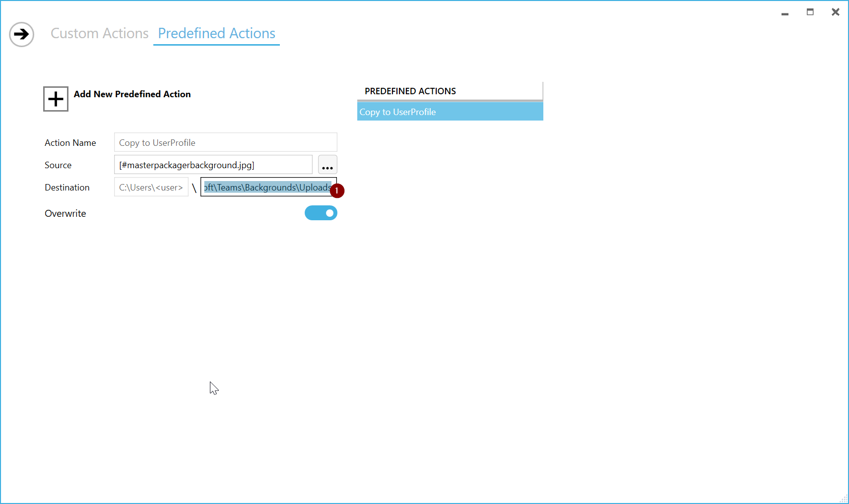Click the plus icon to add predefined action

(x=56, y=99)
